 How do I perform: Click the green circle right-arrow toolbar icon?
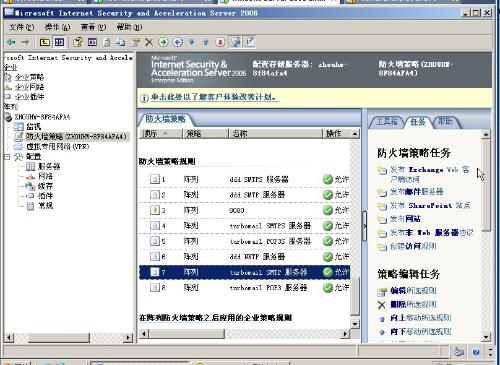(163, 42)
